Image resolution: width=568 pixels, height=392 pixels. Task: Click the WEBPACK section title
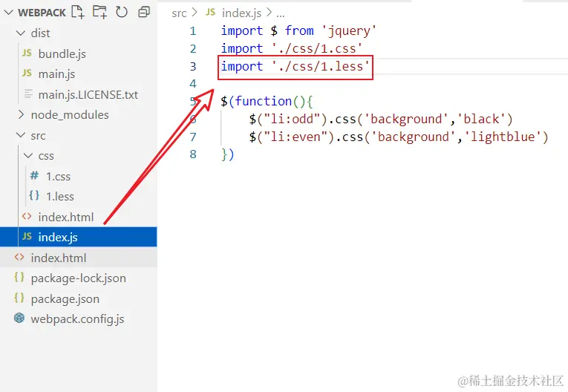42,13
